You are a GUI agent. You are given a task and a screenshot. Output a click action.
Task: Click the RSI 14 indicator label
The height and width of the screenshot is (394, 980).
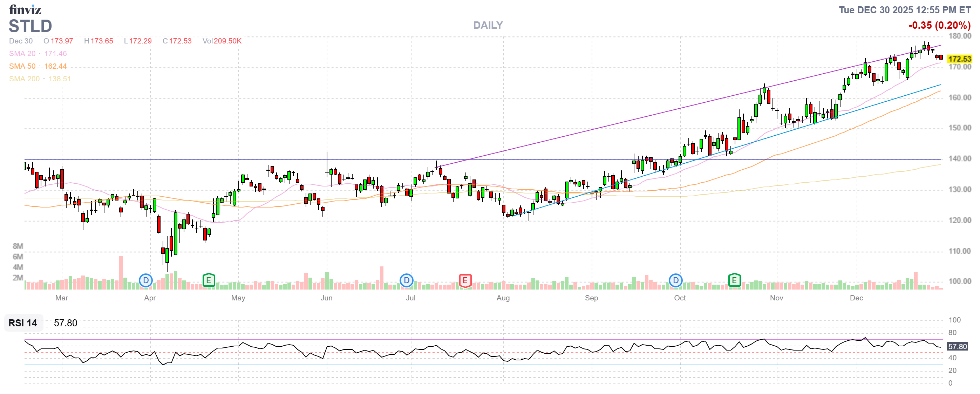pyautogui.click(x=23, y=323)
